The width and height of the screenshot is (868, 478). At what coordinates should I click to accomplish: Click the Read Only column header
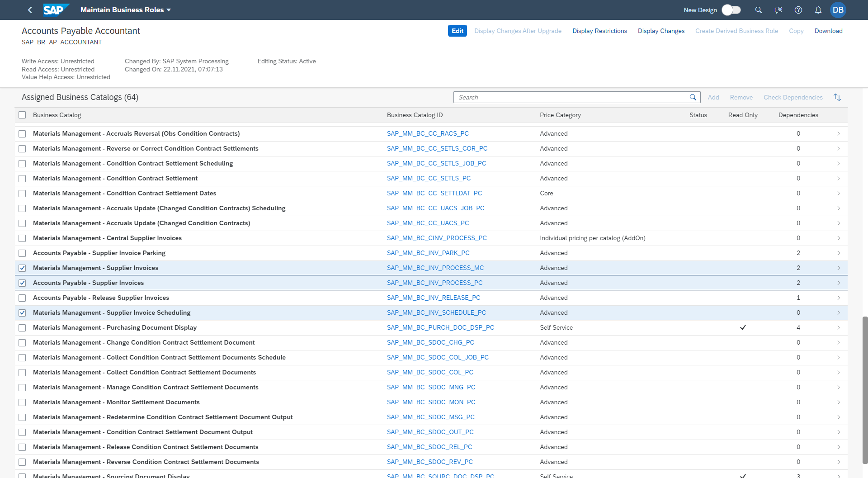click(x=743, y=115)
